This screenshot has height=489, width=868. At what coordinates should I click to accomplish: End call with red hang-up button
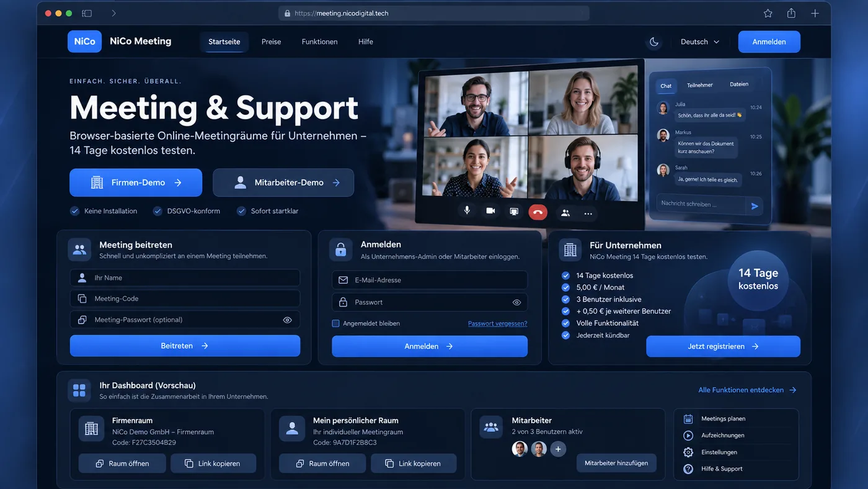click(x=538, y=212)
